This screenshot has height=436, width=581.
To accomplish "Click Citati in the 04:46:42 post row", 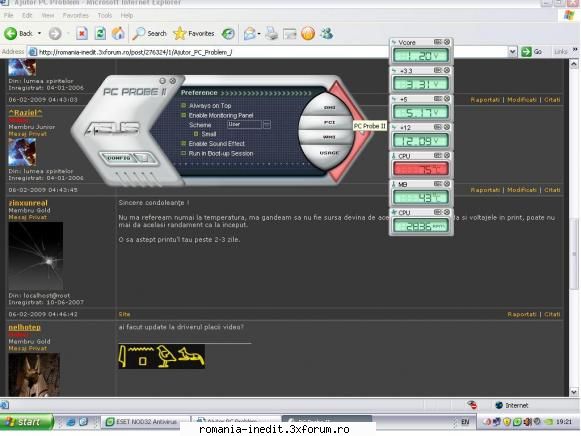I will [552, 314].
